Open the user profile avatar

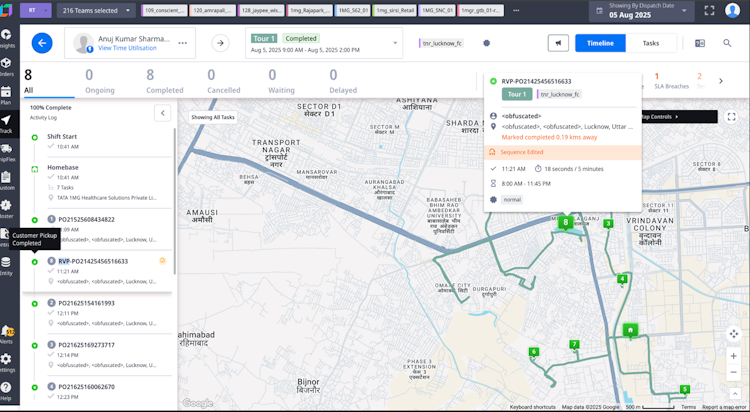(732, 10)
